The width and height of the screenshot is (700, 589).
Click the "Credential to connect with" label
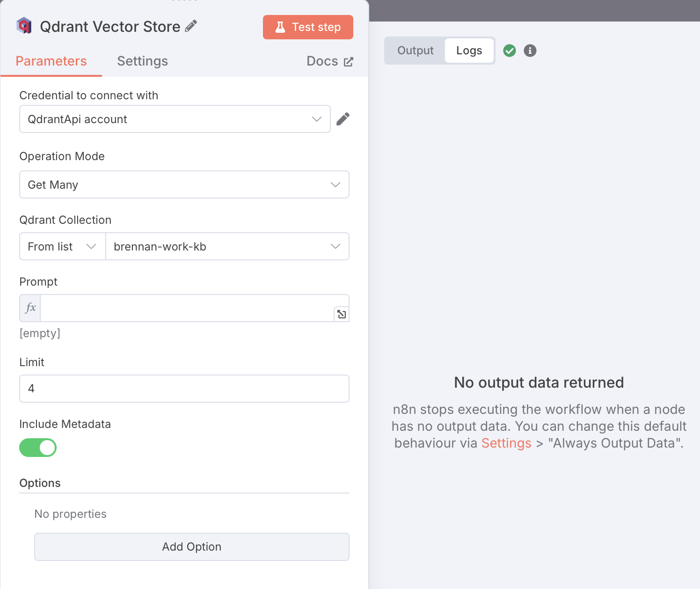tap(89, 96)
